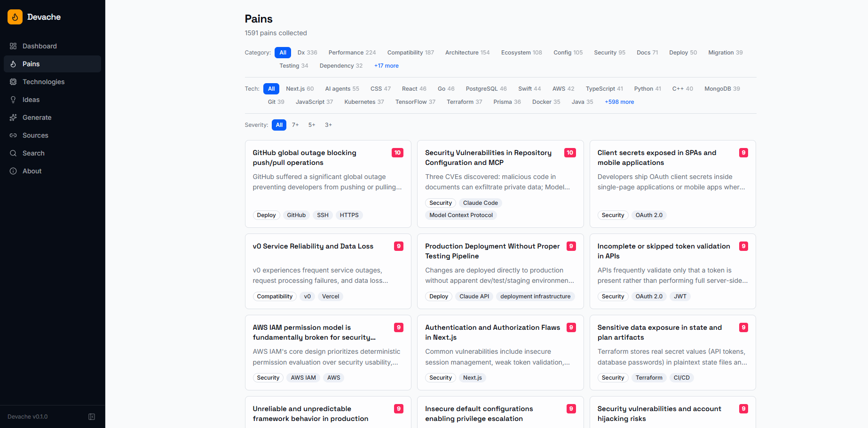868x428 pixels.
Task: Select severity 3+ filter
Action: pyautogui.click(x=328, y=125)
